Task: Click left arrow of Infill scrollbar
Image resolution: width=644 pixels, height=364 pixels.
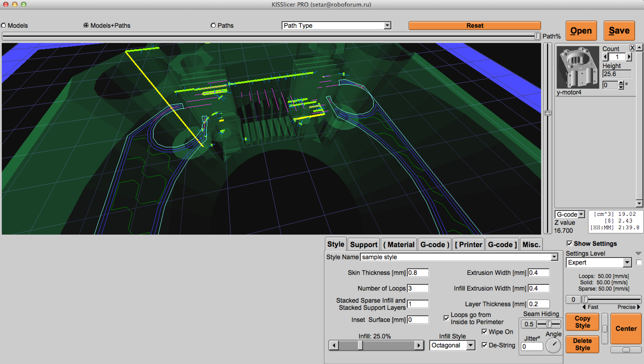Action: point(334,345)
